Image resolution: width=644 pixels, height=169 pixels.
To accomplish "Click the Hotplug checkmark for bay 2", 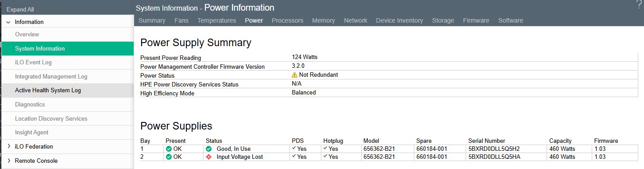I will (325, 157).
